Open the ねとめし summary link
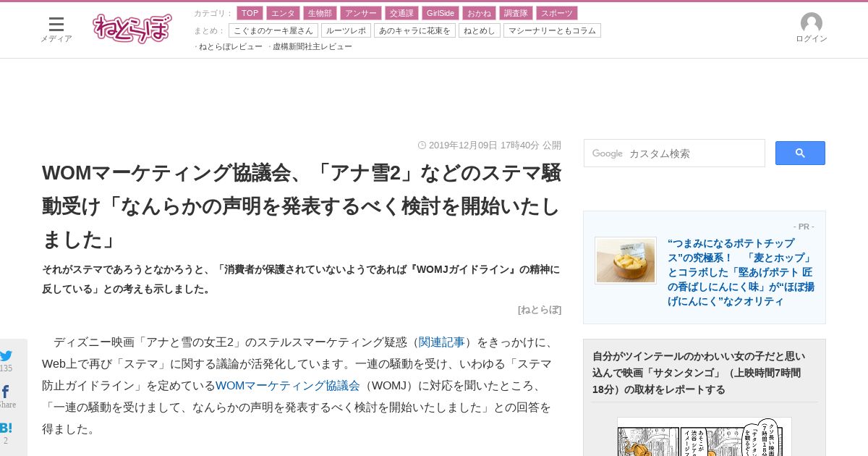The height and width of the screenshot is (456, 868). [x=480, y=30]
